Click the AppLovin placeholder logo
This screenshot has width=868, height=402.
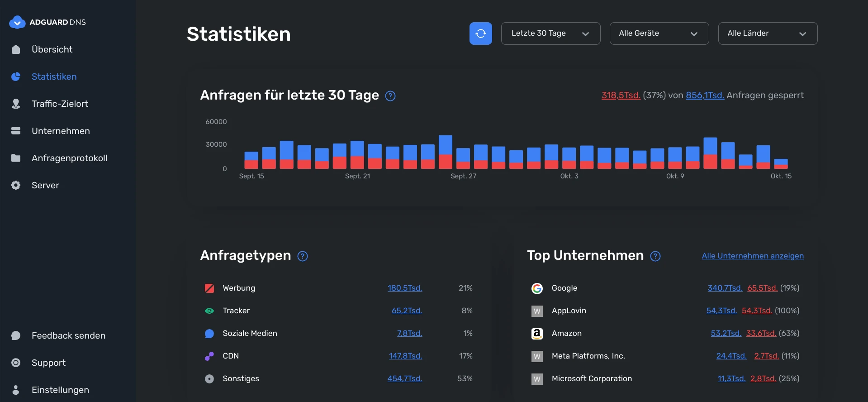537,311
